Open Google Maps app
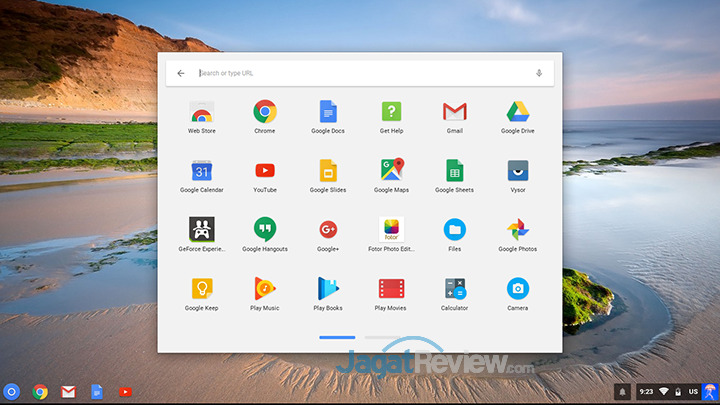 click(391, 171)
